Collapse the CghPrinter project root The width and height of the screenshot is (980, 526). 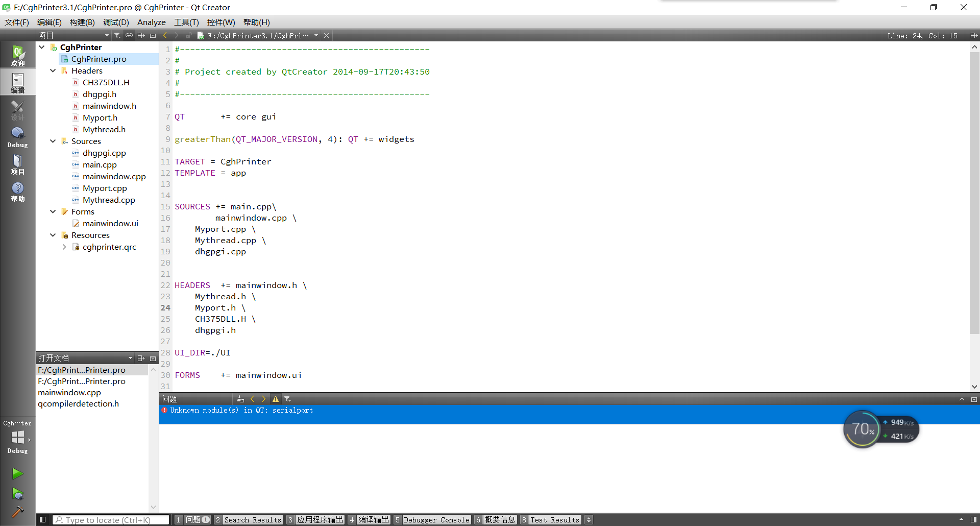[42, 47]
